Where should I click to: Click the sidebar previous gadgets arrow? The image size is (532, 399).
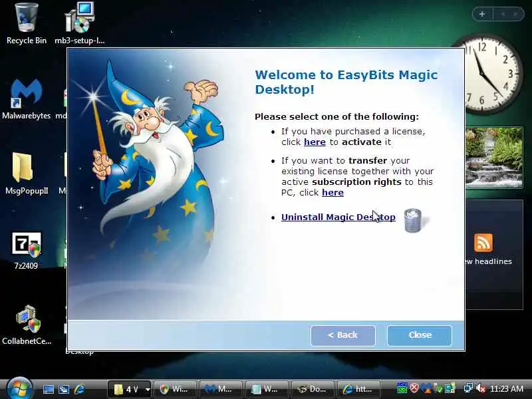pos(503,14)
